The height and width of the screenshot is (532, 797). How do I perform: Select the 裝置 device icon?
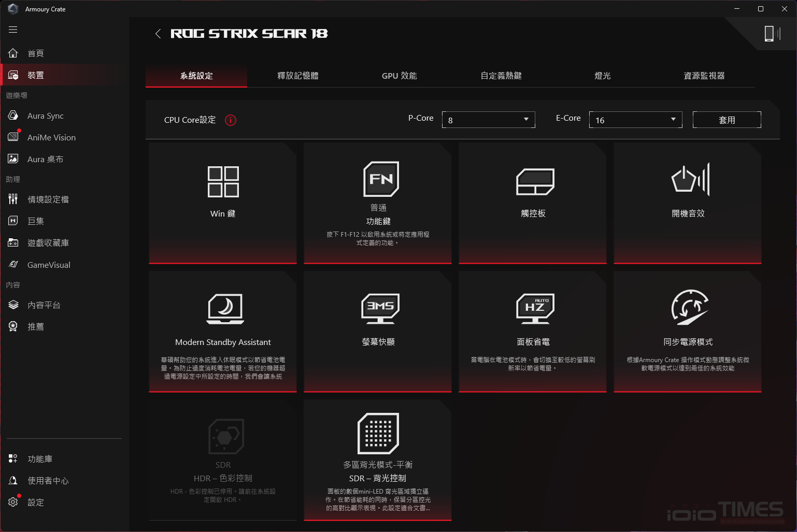[x=13, y=75]
